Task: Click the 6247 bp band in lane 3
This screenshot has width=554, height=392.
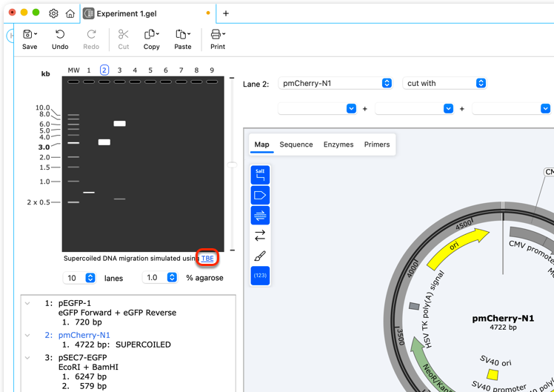Action: coord(119,123)
